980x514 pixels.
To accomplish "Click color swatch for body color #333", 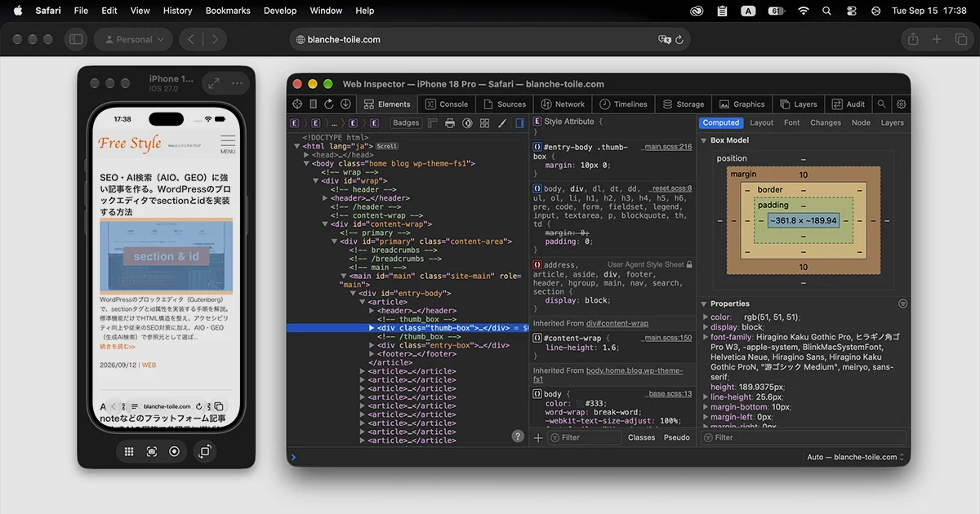I will pos(580,403).
